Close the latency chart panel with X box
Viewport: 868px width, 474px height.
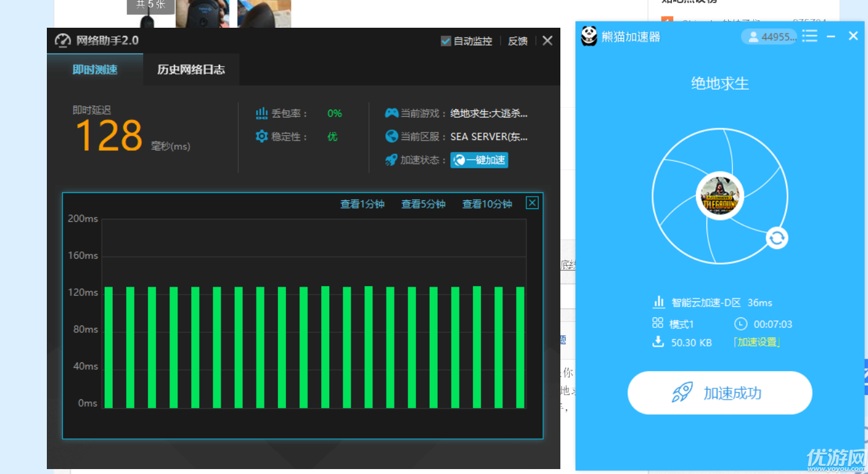532,203
